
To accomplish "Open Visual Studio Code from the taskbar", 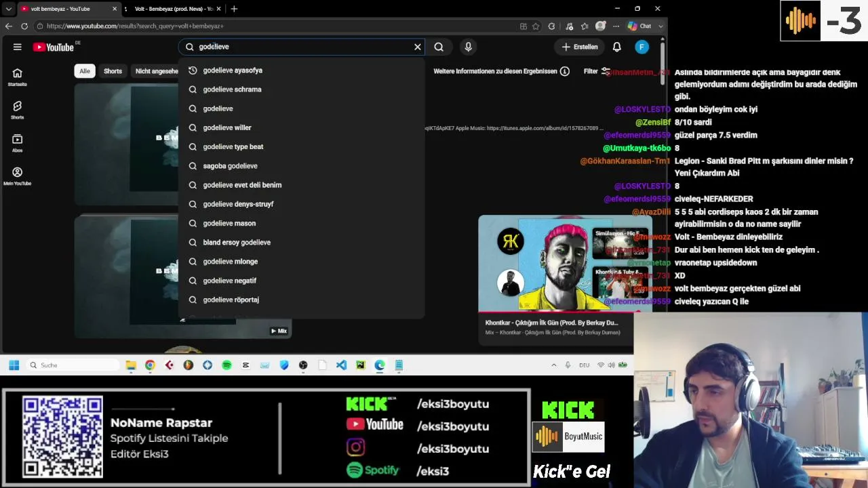I will click(x=341, y=365).
